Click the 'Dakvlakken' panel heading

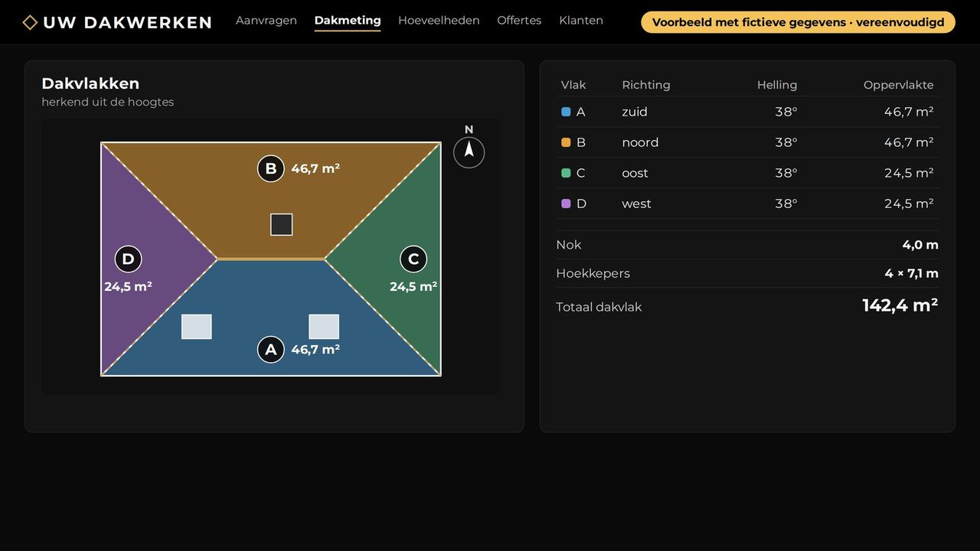tap(90, 83)
